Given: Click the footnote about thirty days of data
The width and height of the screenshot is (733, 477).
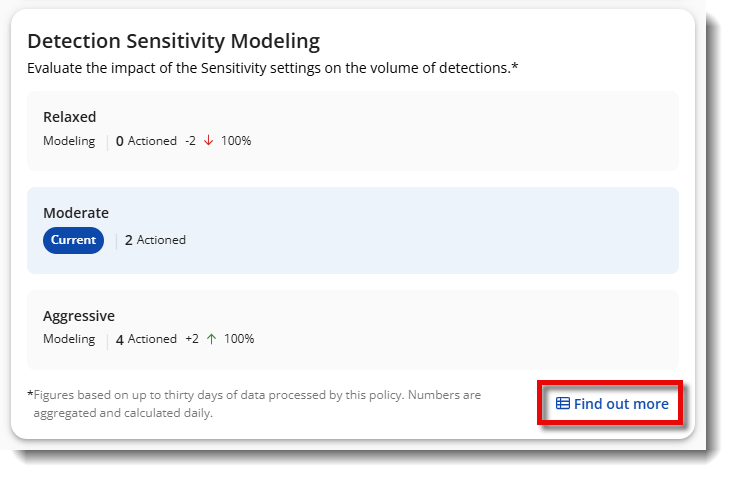Looking at the screenshot, I should [254, 404].
